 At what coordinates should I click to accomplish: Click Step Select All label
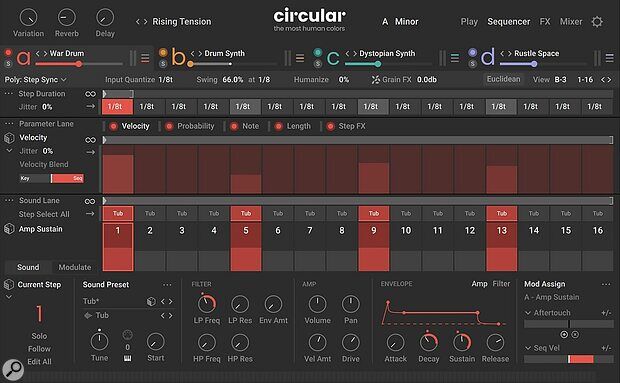tap(44, 214)
